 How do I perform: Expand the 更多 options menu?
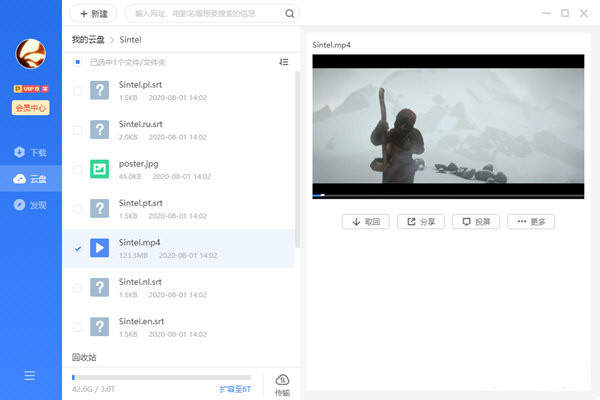[x=530, y=221]
